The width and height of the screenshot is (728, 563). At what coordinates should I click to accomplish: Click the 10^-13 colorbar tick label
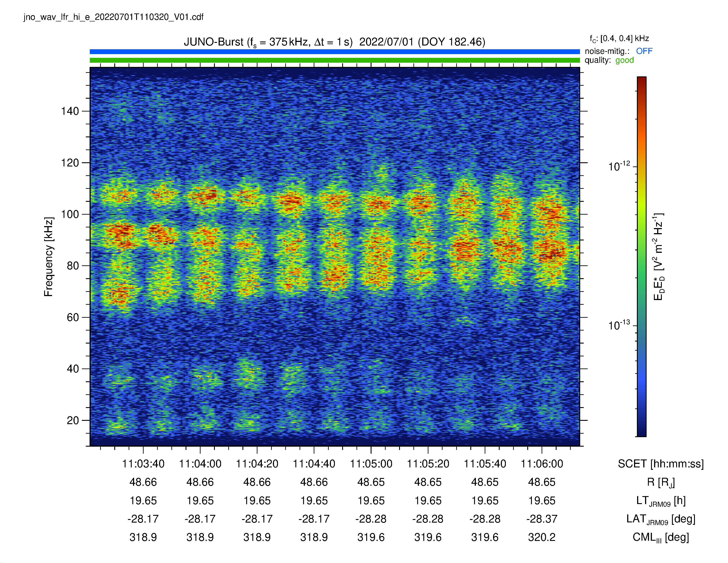pyautogui.click(x=619, y=325)
